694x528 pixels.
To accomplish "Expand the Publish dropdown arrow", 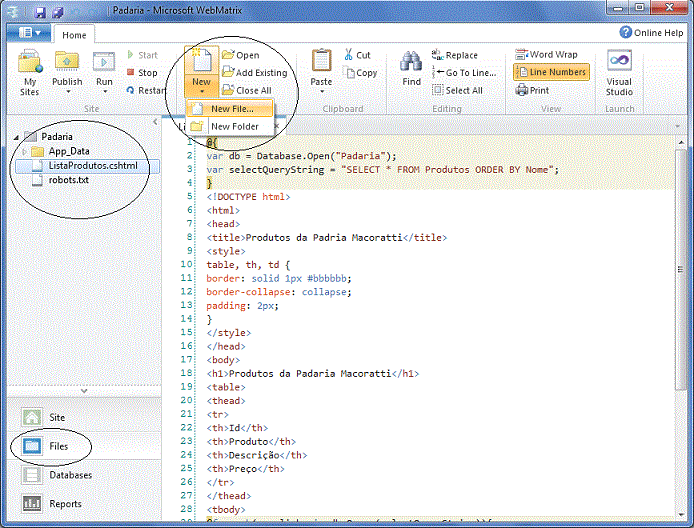I will 68,92.
